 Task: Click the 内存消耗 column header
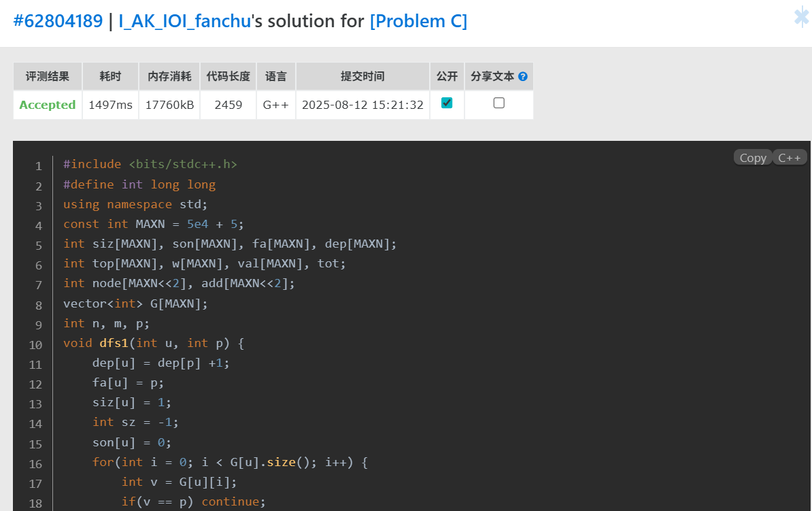click(169, 76)
